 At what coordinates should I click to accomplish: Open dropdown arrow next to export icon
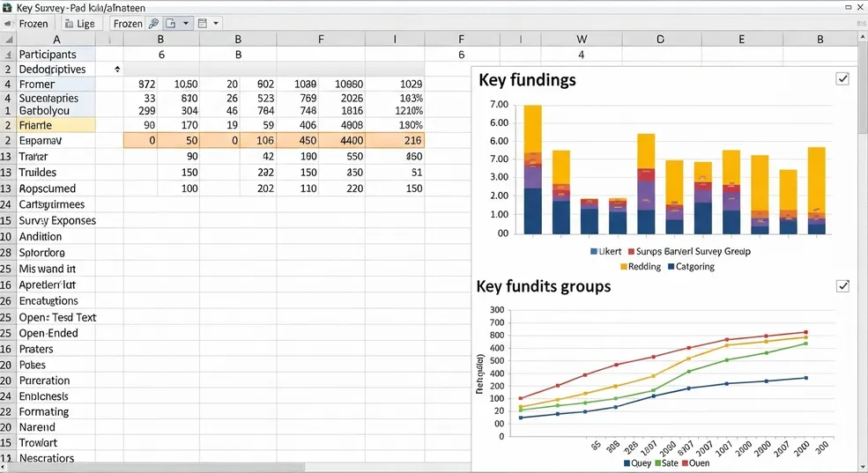click(185, 24)
